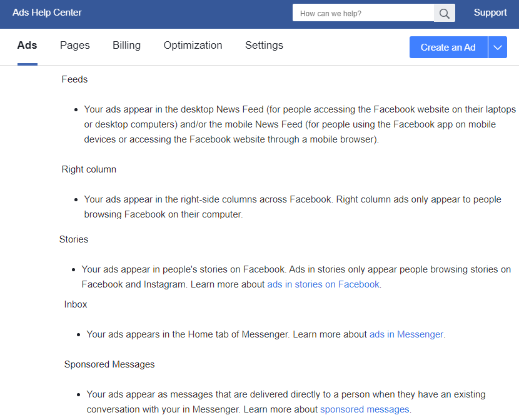
Task: Click the search magnifying glass icon
Action: (444, 12)
